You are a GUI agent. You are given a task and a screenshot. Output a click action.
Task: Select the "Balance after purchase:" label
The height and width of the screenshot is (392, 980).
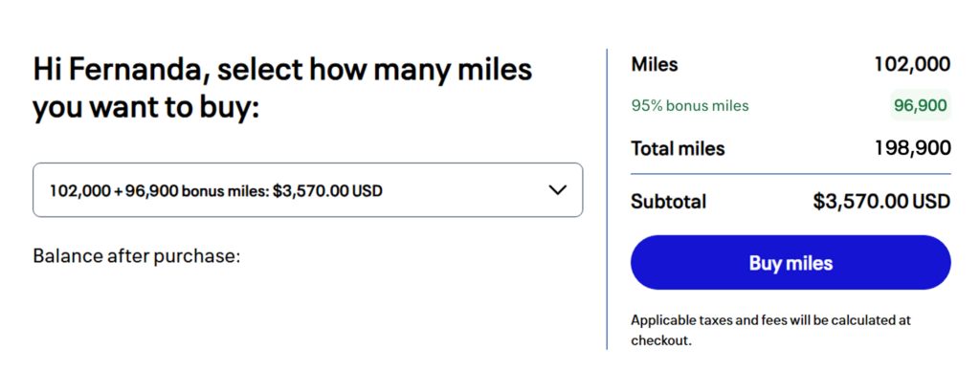(136, 256)
